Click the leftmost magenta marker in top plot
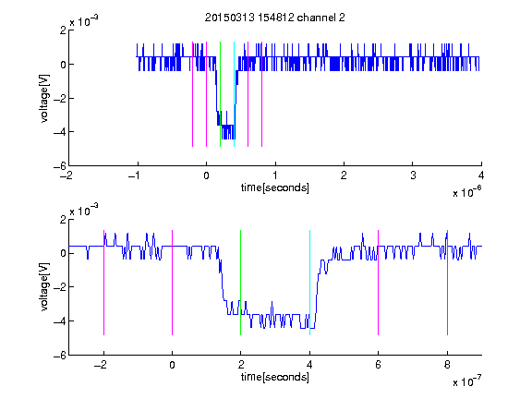Screen dimensions: 532x399 (192, 94)
